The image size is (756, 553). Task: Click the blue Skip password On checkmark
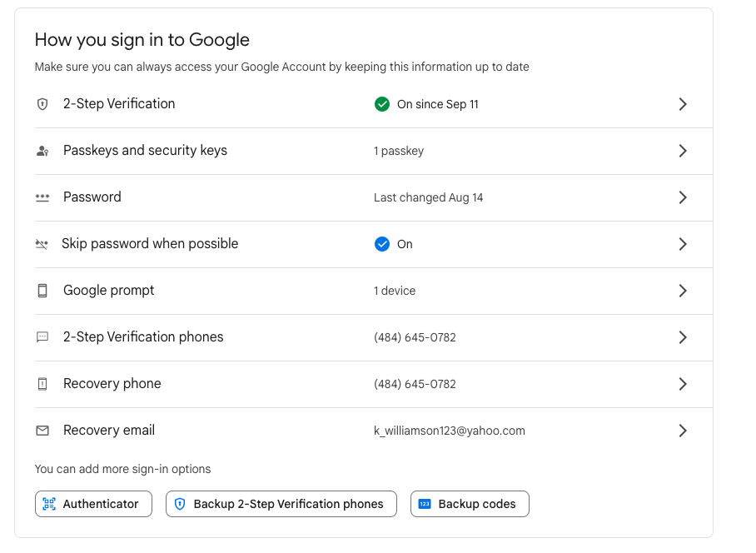point(382,244)
